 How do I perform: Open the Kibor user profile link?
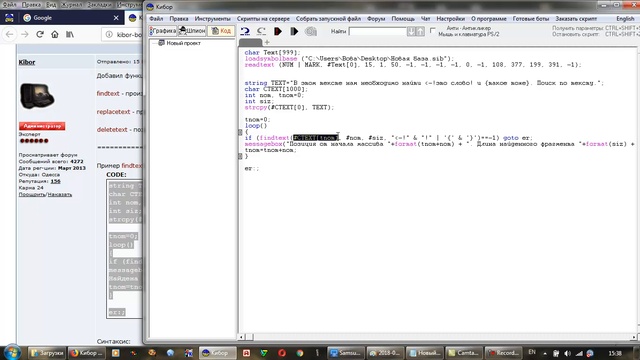pyautogui.click(x=27, y=62)
